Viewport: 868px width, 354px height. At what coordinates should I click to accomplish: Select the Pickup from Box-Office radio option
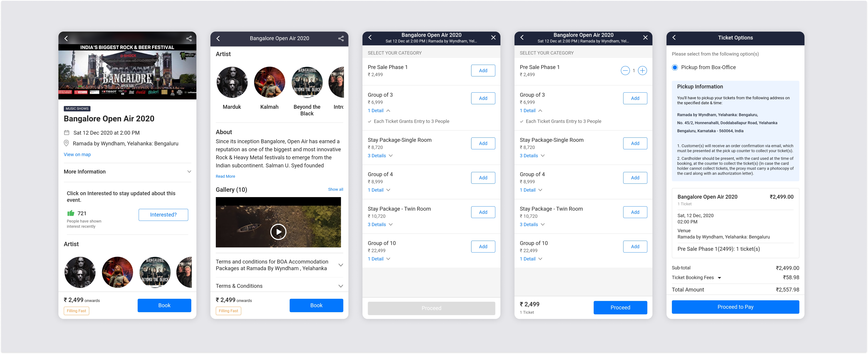[x=675, y=67]
